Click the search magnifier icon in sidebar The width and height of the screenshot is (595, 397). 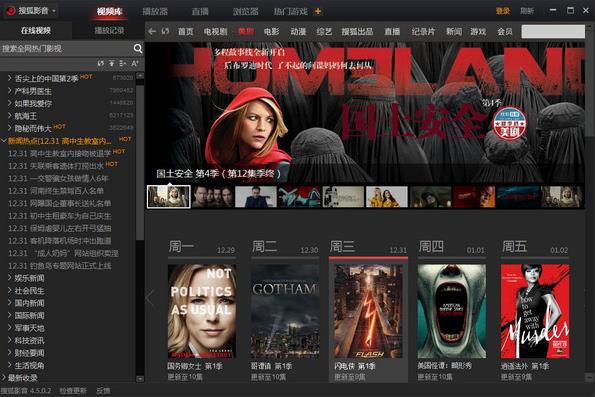[138, 49]
